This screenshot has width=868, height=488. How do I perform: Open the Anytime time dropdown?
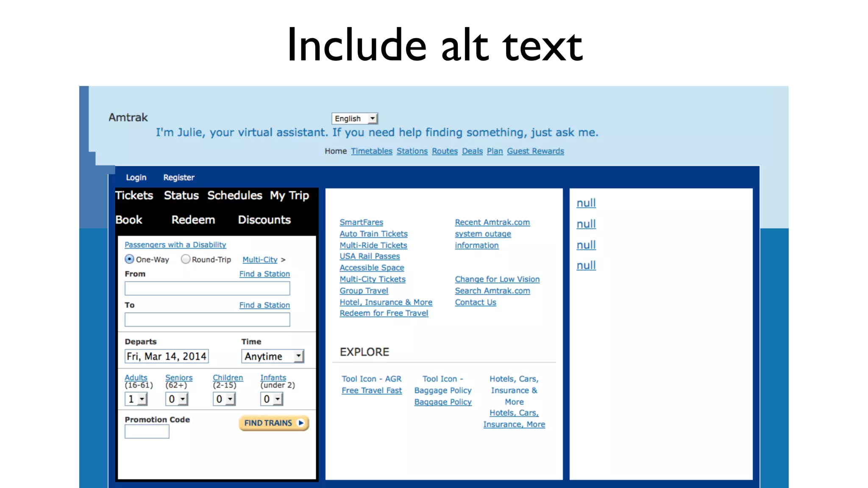tap(273, 356)
